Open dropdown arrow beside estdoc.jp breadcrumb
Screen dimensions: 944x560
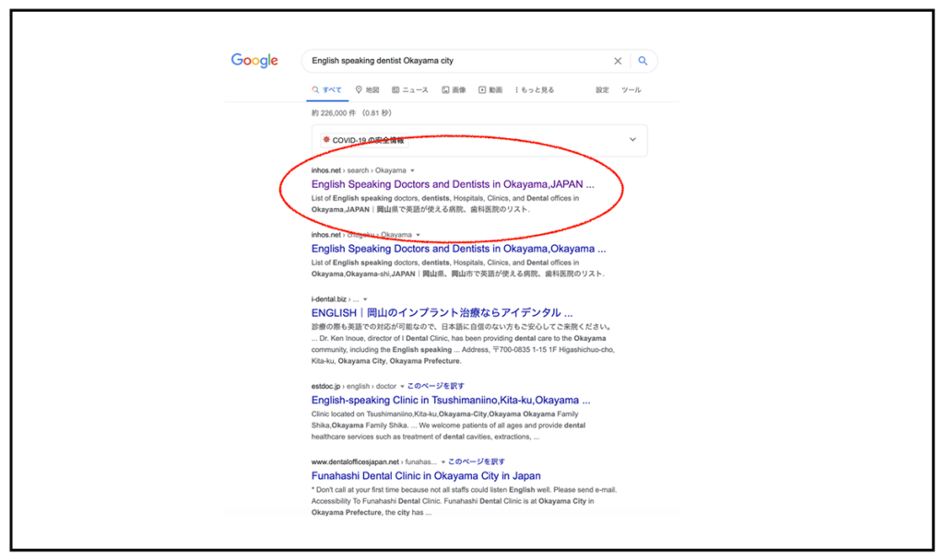tap(402, 387)
